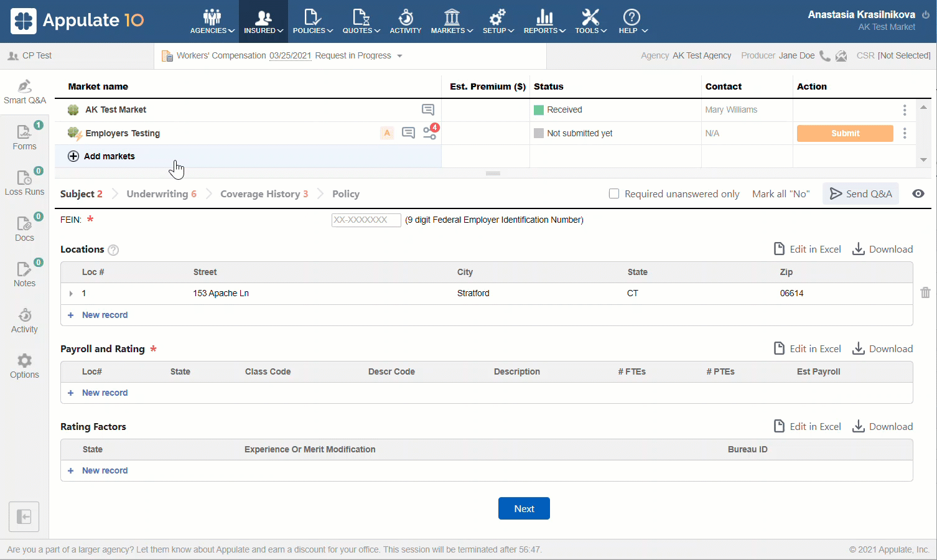The width and height of the screenshot is (937, 560).
Task: Click the logout power icon
Action: pos(926,15)
